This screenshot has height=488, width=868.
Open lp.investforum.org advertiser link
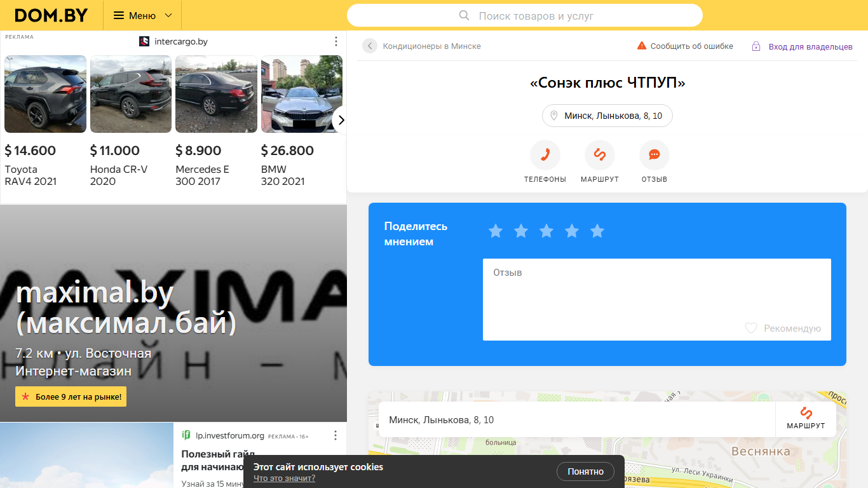(230, 436)
